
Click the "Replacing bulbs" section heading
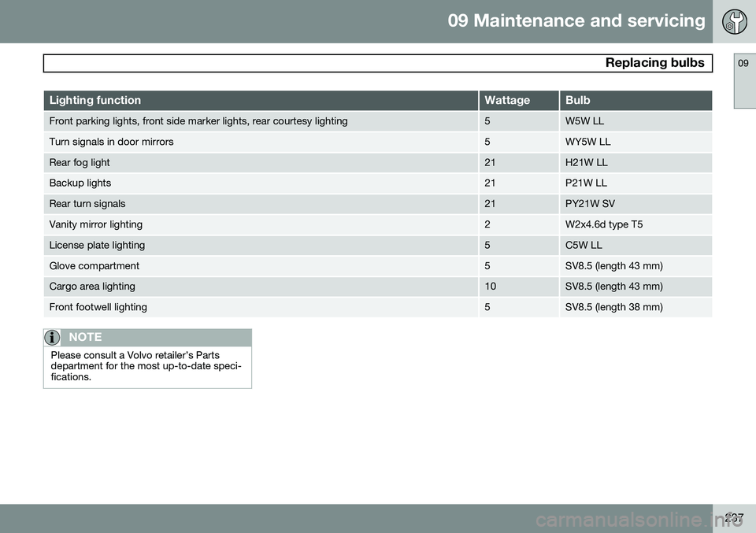[654, 63]
